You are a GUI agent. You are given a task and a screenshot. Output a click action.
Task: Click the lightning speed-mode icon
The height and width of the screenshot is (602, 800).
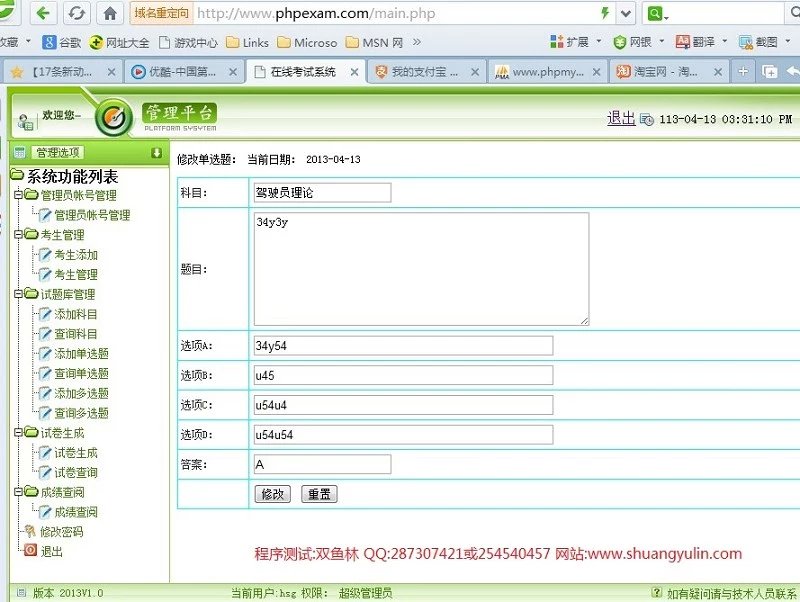(605, 13)
